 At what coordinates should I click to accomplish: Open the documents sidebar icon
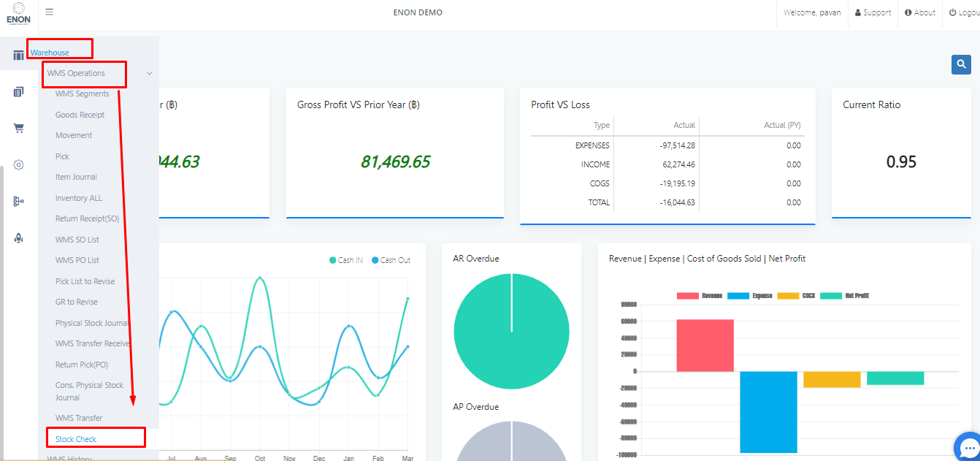pyautogui.click(x=18, y=92)
